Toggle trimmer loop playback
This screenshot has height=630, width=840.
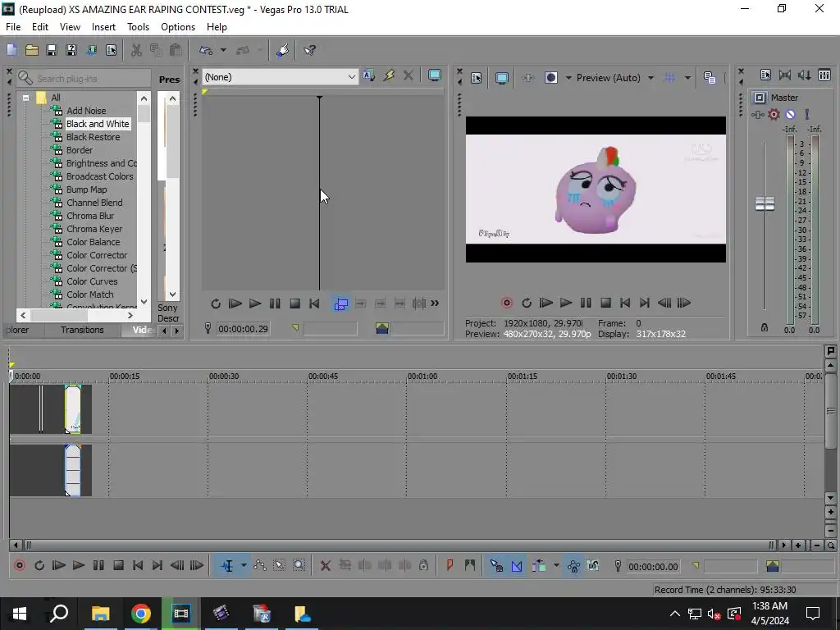(216, 304)
